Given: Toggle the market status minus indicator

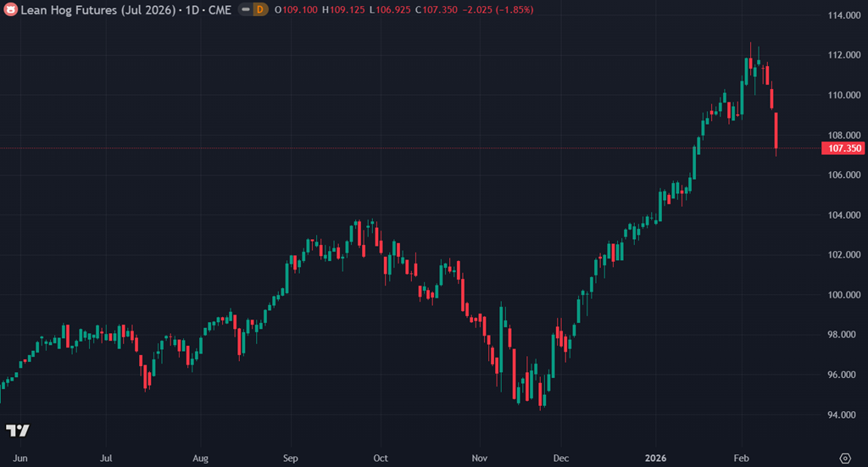Looking at the screenshot, I should 244,9.
